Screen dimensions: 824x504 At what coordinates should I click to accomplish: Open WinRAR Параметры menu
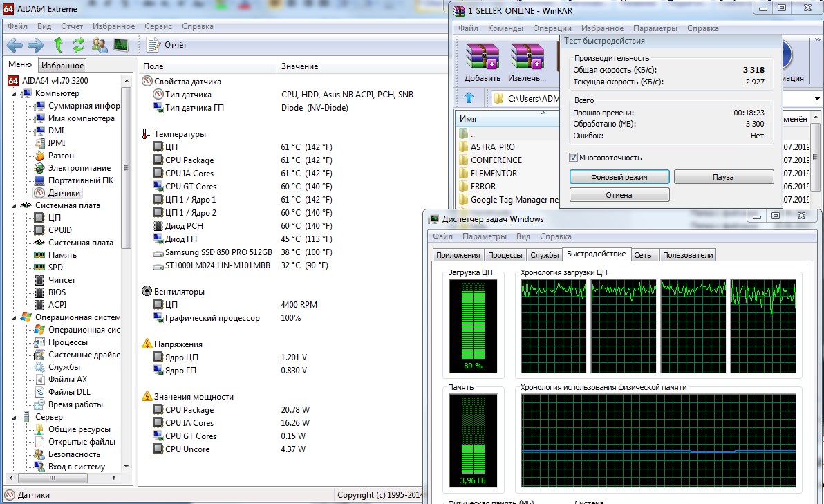[655, 28]
